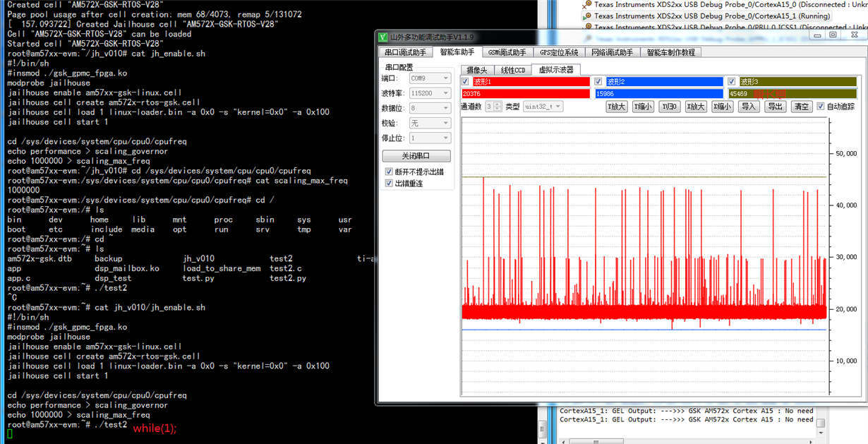Viewport: 868px width, 444px height.
Task: Open the 校验 parity dropdown
Action: [x=429, y=123]
